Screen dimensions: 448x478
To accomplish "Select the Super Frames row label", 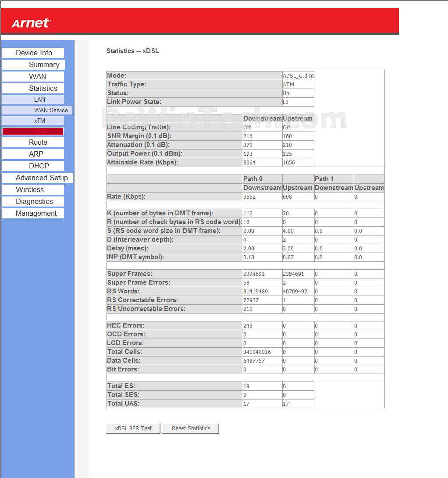I will pyautogui.click(x=129, y=274).
